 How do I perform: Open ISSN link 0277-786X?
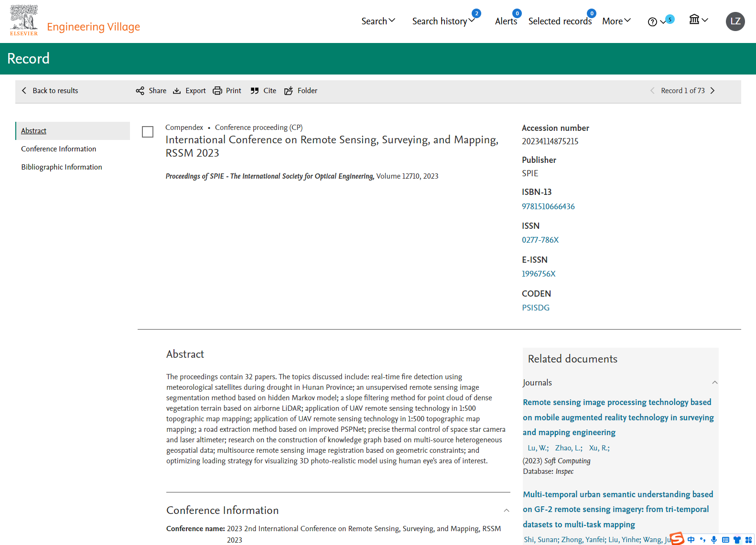click(540, 240)
